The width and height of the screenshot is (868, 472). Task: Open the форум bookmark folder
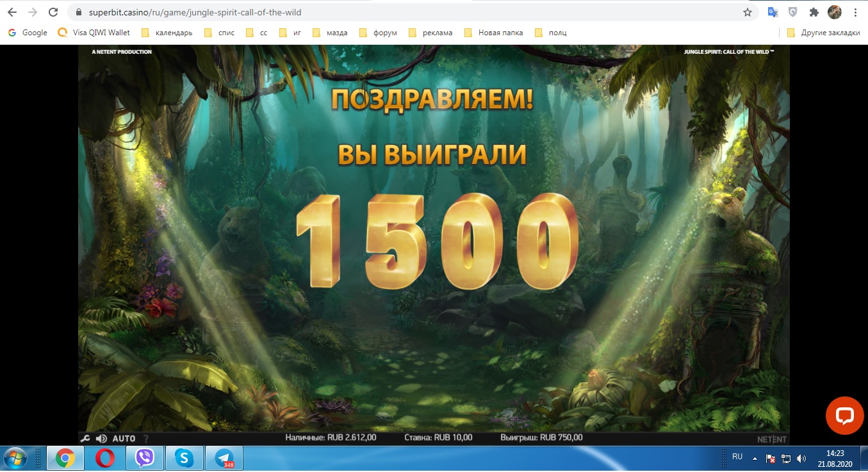pos(379,32)
